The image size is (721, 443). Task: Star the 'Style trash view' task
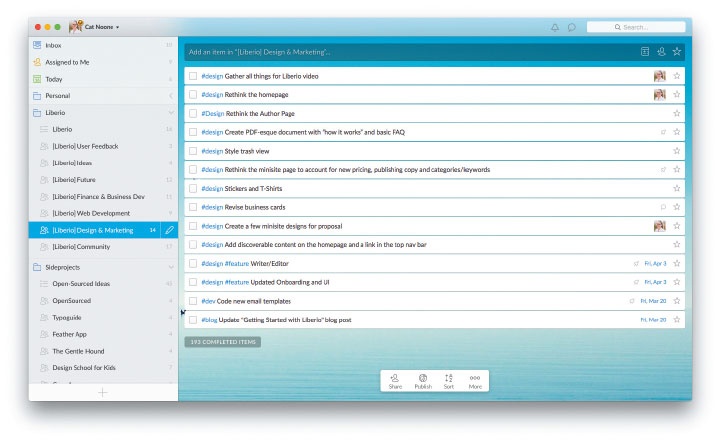coord(676,151)
